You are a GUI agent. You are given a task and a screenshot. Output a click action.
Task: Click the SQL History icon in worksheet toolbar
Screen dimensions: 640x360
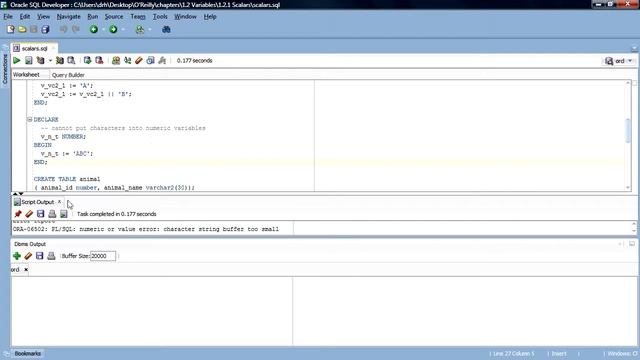[x=150, y=60]
